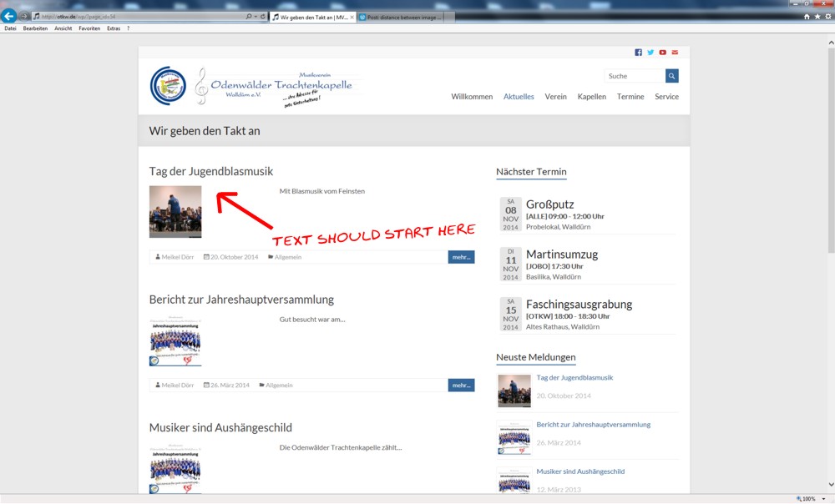Refresh the page using reload icon
The width and height of the screenshot is (835, 504).
(x=263, y=17)
